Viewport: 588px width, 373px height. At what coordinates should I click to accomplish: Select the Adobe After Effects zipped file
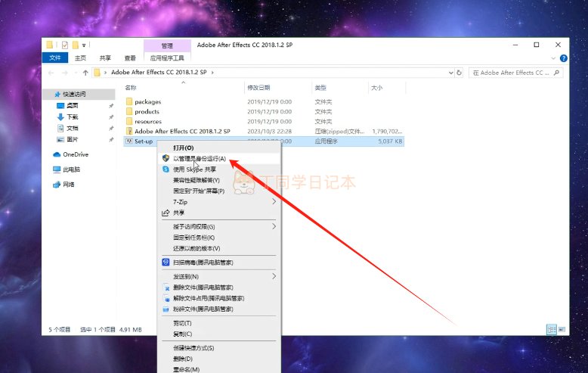pos(182,132)
